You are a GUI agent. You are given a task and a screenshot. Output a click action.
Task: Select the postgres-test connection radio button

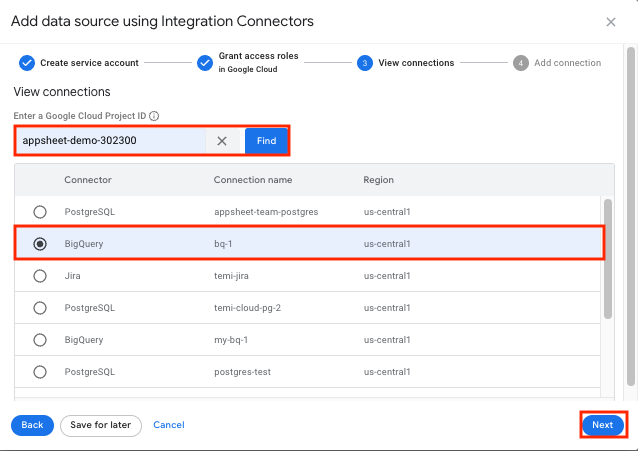[x=40, y=372]
